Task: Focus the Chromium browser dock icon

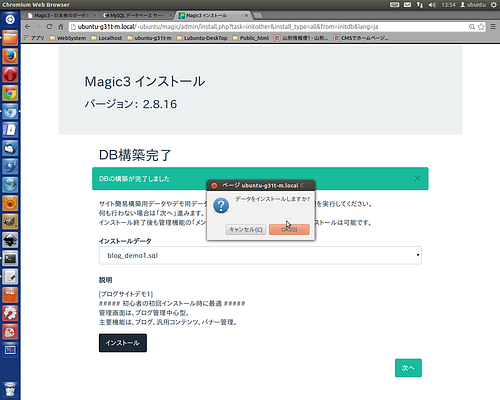Action: point(10,111)
